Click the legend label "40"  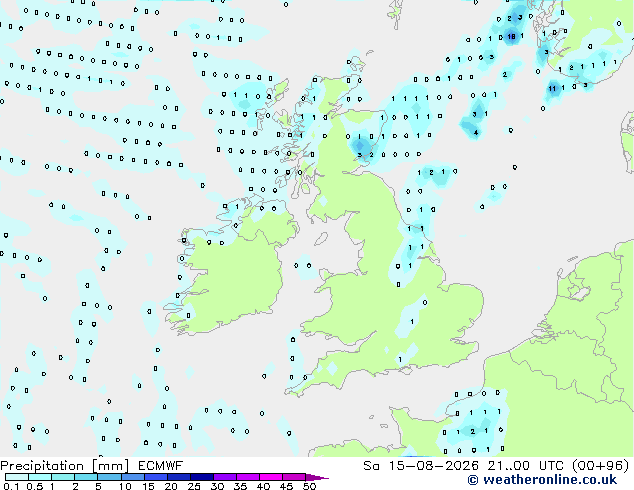tap(263, 486)
